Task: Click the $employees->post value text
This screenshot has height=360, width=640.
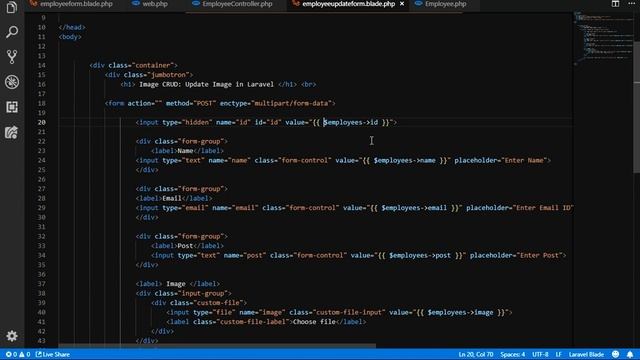Action: click(x=420, y=255)
